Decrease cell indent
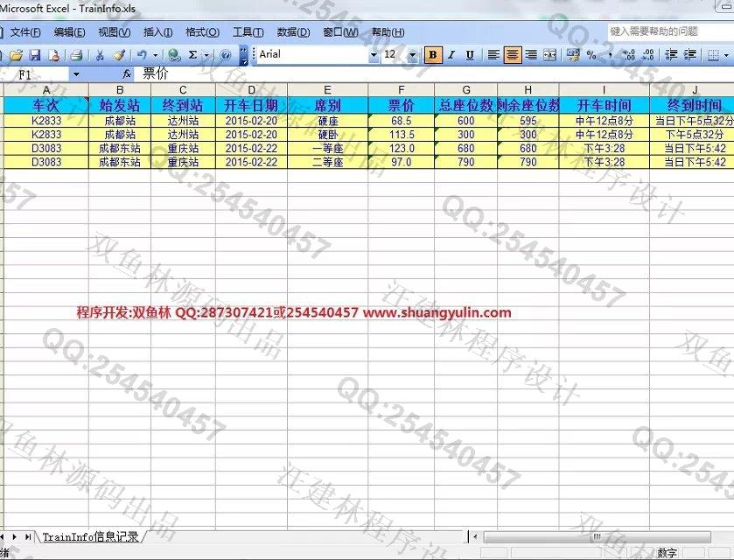 [671, 55]
